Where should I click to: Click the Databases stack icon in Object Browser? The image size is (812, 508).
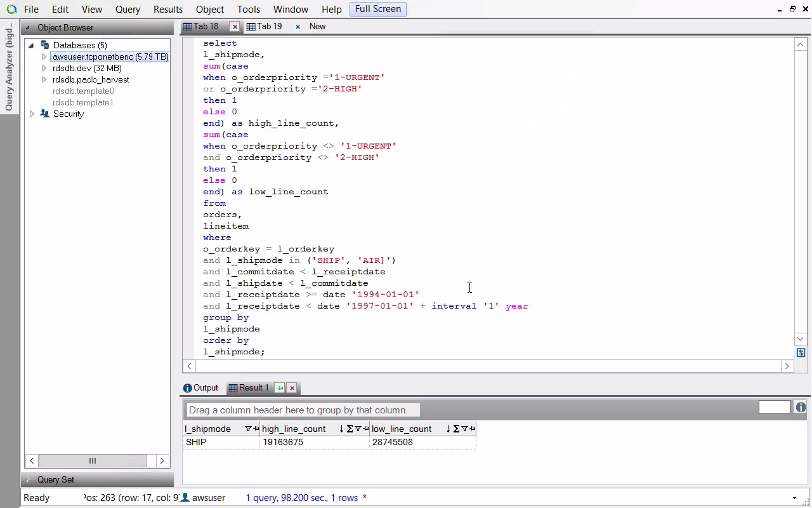click(45, 45)
